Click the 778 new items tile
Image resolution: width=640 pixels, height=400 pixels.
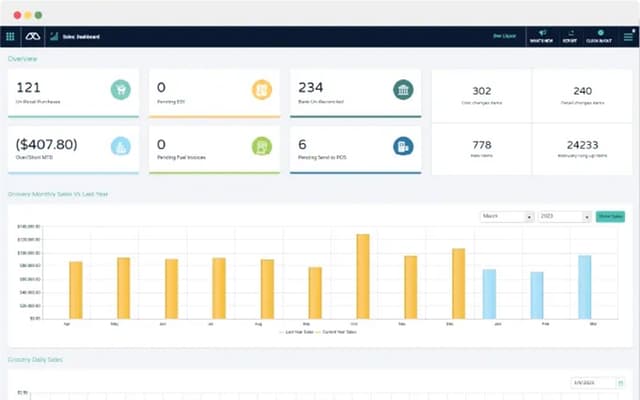click(x=482, y=149)
